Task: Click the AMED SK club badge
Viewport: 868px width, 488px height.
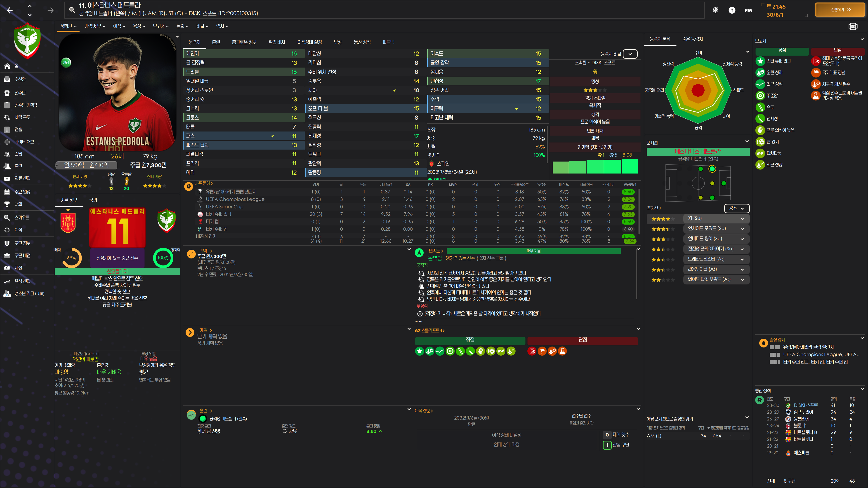Action: click(27, 41)
